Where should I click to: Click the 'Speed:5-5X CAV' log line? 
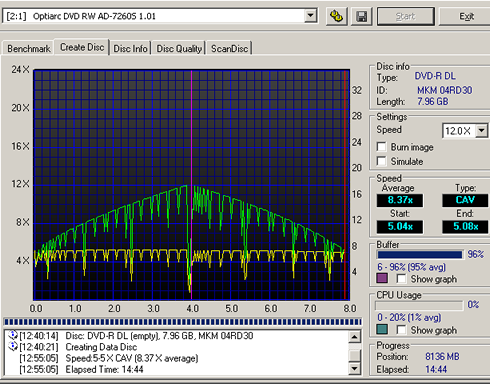[x=132, y=358]
